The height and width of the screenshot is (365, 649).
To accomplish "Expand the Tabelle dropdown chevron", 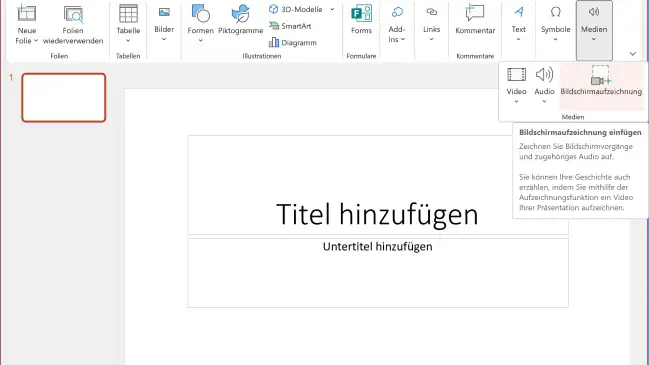I will click(128, 41).
